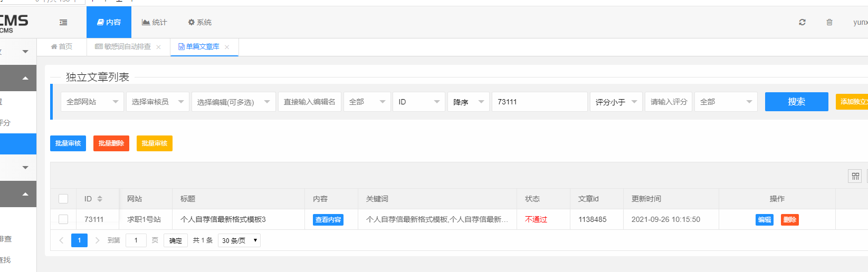The image size is (868, 272).
Task: Open the ID sort-field dropdown
Action: (x=419, y=102)
